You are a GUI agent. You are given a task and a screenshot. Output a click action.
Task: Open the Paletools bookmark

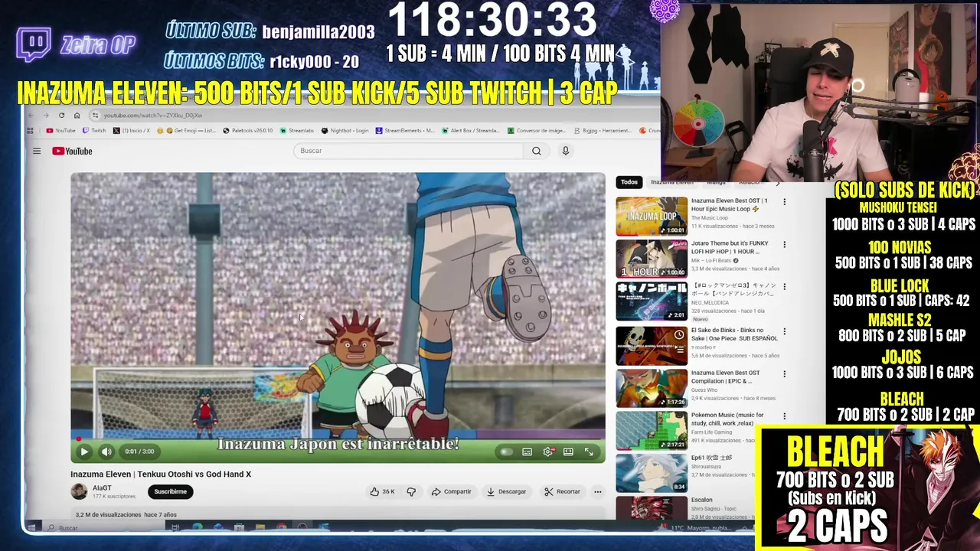248,131
